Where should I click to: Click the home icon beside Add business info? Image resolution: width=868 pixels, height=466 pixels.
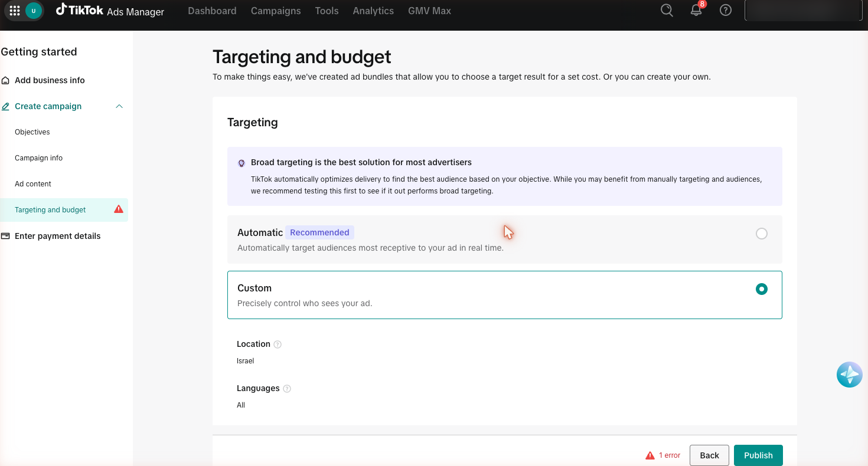click(5, 80)
